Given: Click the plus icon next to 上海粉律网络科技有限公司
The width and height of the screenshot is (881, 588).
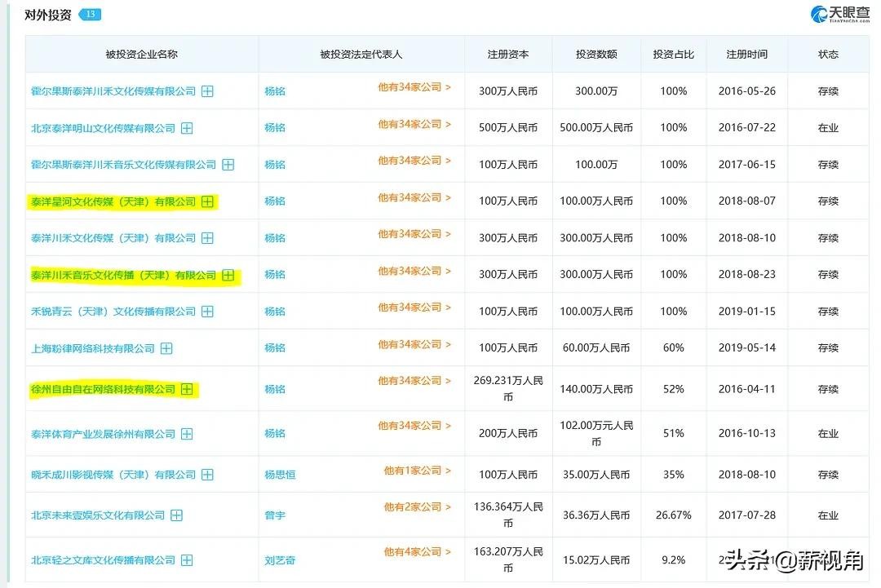Looking at the screenshot, I should (166, 348).
